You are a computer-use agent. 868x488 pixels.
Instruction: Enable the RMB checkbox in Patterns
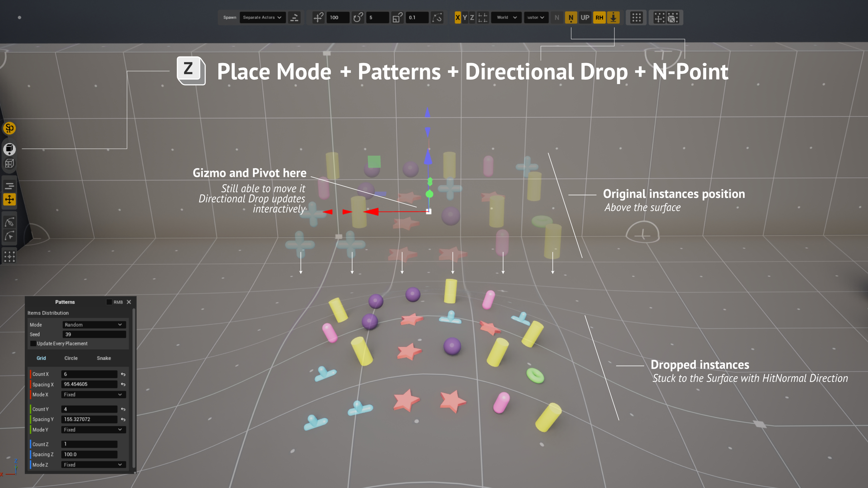pos(109,302)
